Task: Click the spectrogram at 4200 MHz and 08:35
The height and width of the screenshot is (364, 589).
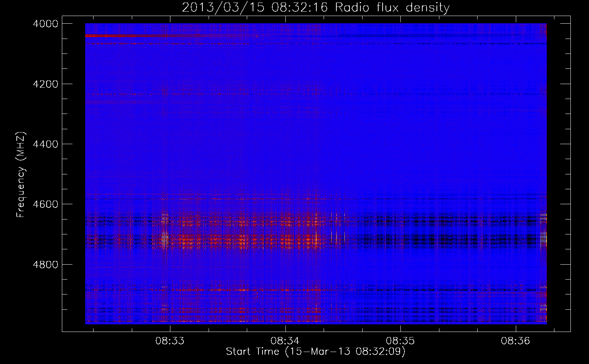Action: pos(400,84)
